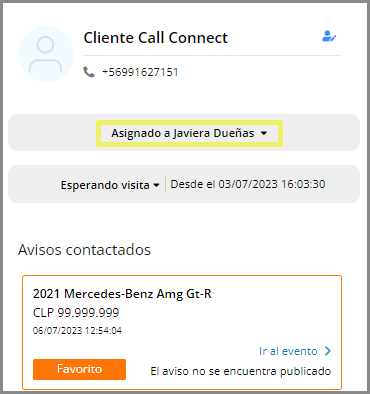Viewport: 370px width, 394px height.
Task: Click the phone handset icon
Action: [89, 72]
